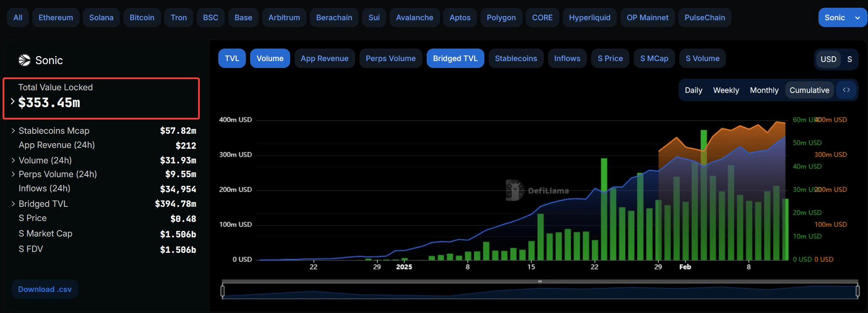
Task: Click the $353.45m Total Value Locked figure
Action: click(49, 103)
